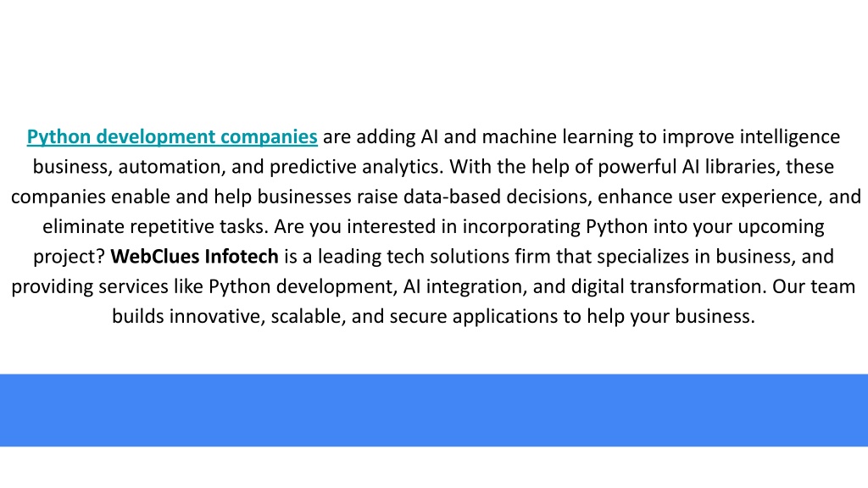Click the phrase 'predictive analytics'
Image resolution: width=868 pixels, height=488 pixels.
(x=357, y=167)
